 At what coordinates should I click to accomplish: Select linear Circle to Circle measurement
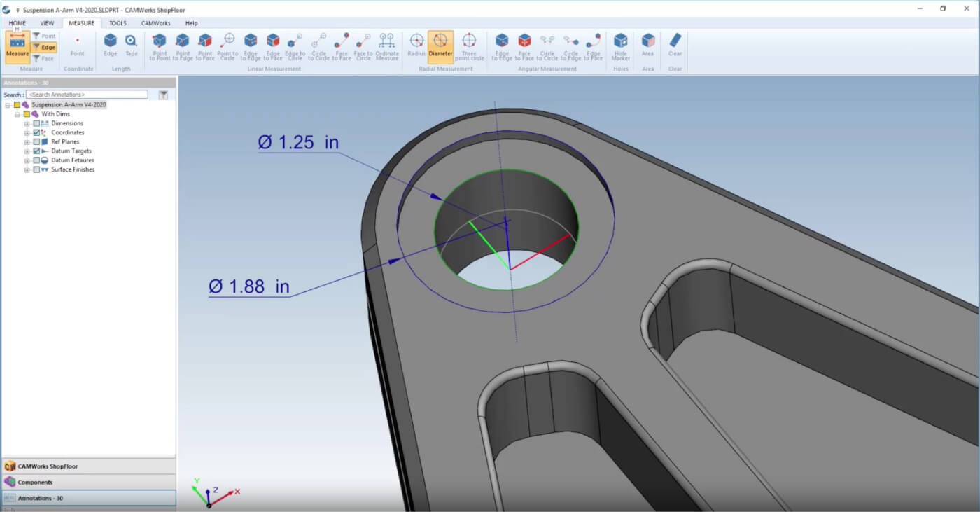(x=318, y=47)
